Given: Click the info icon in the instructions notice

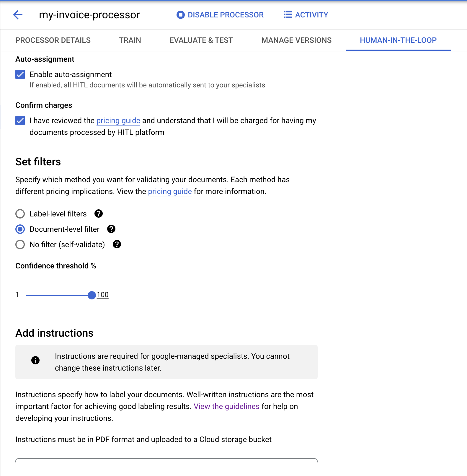Looking at the screenshot, I should 35,360.
